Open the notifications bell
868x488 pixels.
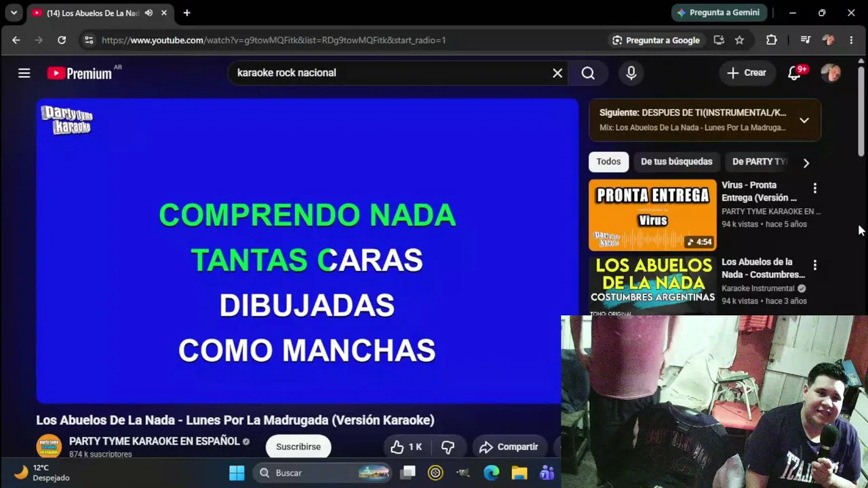[795, 73]
